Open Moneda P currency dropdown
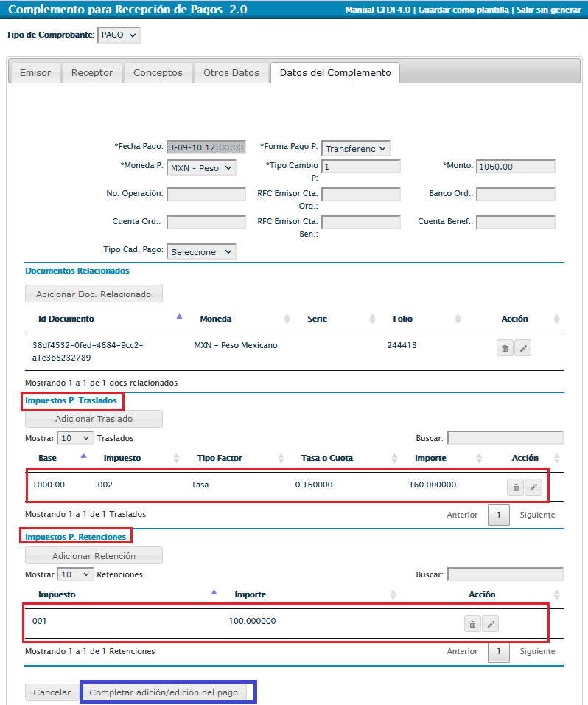This screenshot has width=588, height=705. click(x=201, y=167)
